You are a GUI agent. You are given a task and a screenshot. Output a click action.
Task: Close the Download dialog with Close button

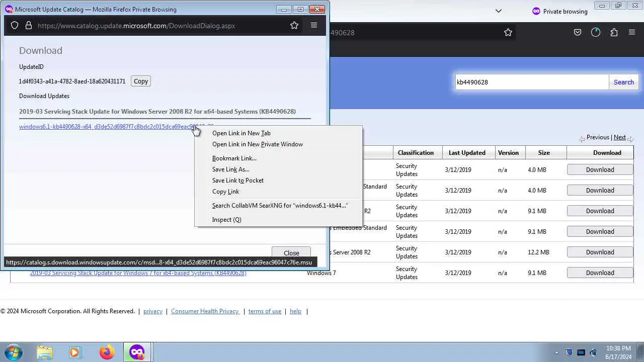(291, 253)
